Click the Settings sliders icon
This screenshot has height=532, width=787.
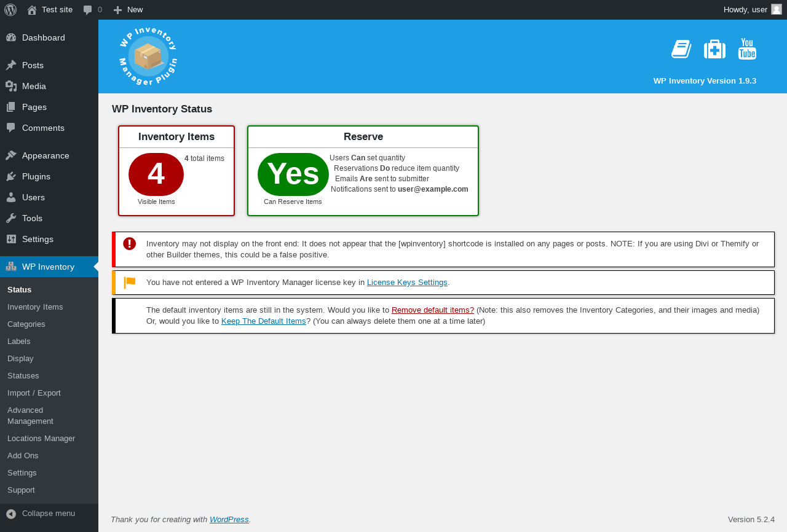click(x=11, y=239)
